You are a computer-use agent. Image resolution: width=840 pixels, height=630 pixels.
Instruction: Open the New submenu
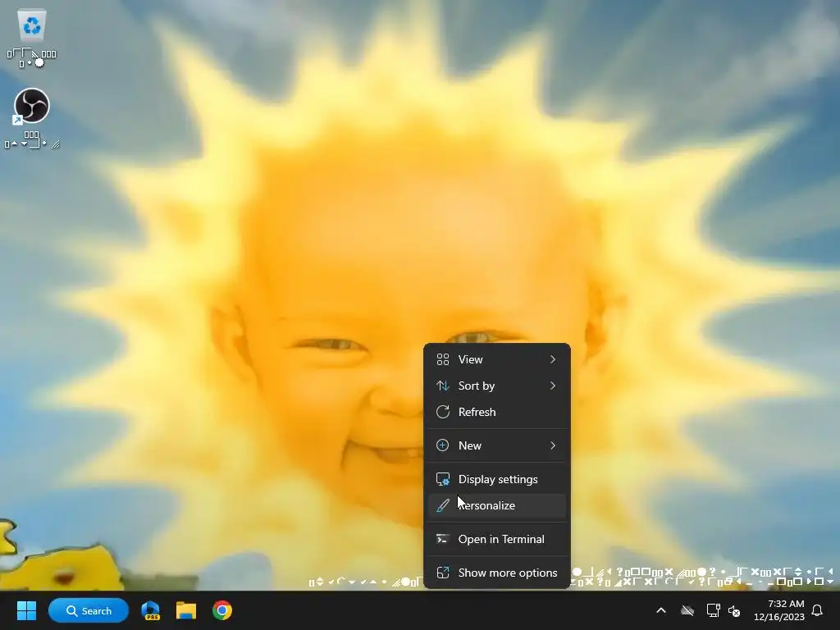coord(496,445)
